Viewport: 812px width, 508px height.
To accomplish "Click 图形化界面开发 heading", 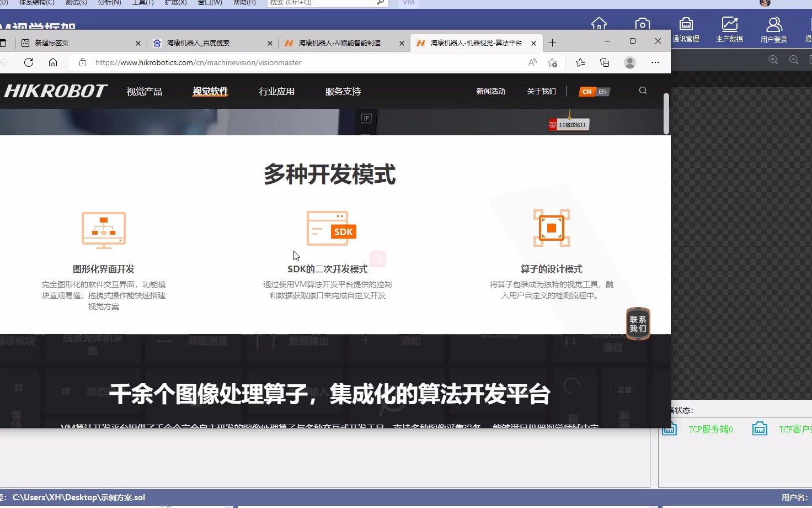I will pos(104,269).
